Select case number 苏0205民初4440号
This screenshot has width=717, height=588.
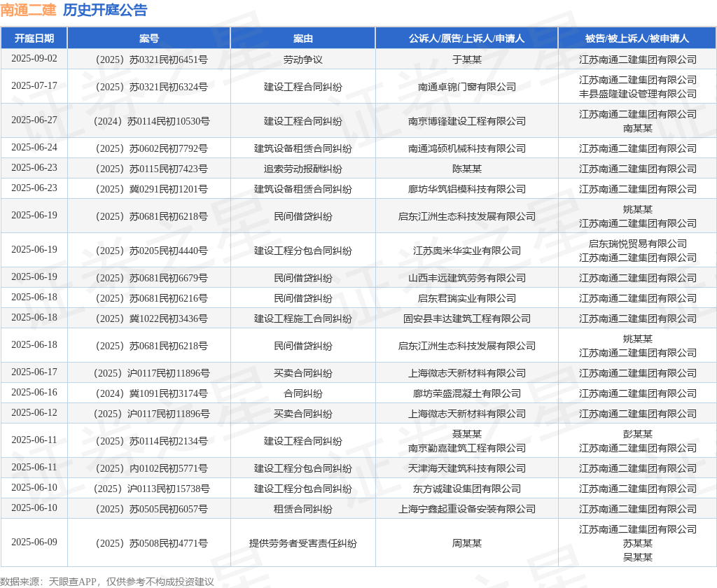pyautogui.click(x=152, y=251)
